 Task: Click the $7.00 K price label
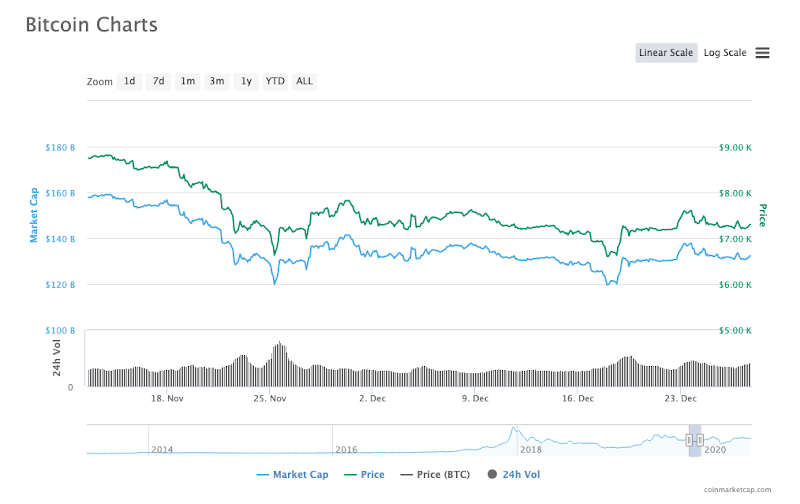pos(735,239)
